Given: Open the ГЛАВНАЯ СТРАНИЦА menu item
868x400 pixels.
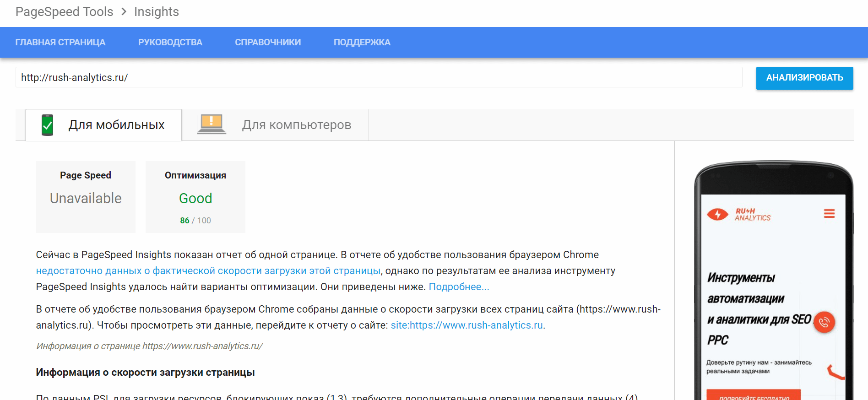Looking at the screenshot, I should coord(60,42).
